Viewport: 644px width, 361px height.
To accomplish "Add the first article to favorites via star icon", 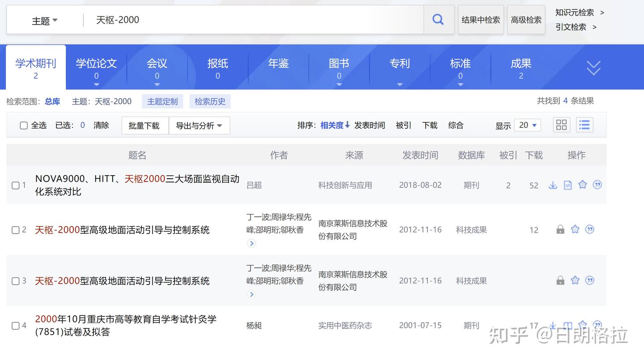I will (x=582, y=185).
